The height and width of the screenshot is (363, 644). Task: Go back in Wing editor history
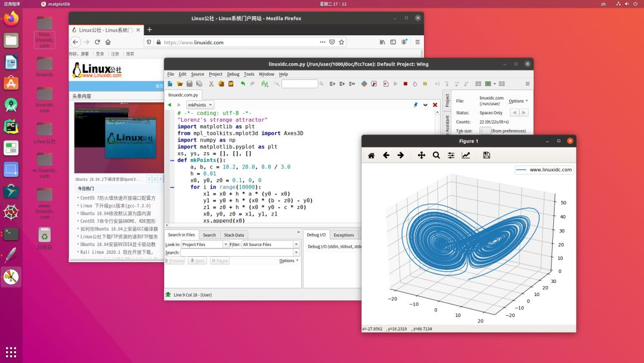tap(169, 105)
